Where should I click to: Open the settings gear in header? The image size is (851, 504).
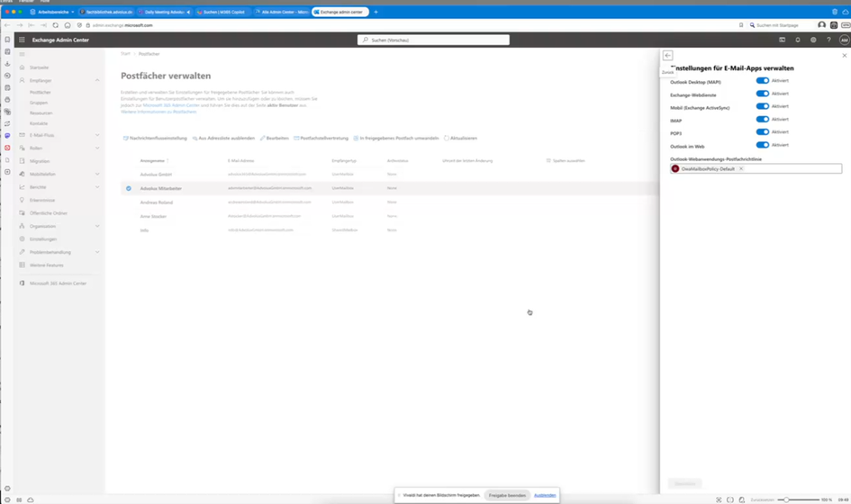coord(813,40)
